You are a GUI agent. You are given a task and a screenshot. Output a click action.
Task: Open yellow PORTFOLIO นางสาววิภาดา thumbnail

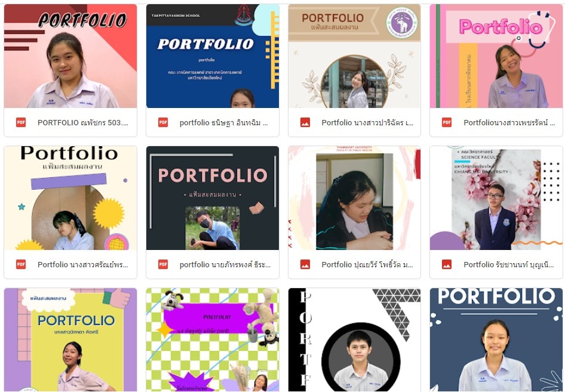[x=70, y=339]
